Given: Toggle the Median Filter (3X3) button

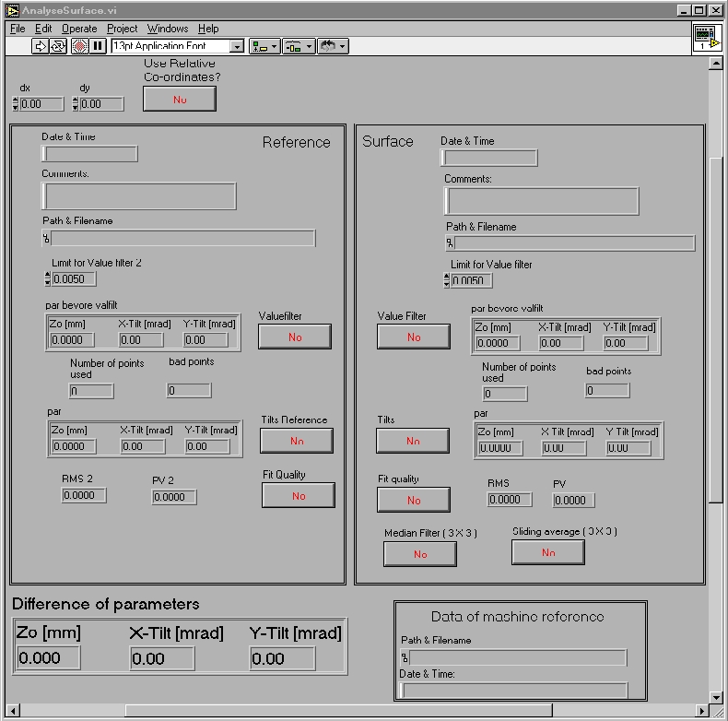Looking at the screenshot, I should coord(420,554).
